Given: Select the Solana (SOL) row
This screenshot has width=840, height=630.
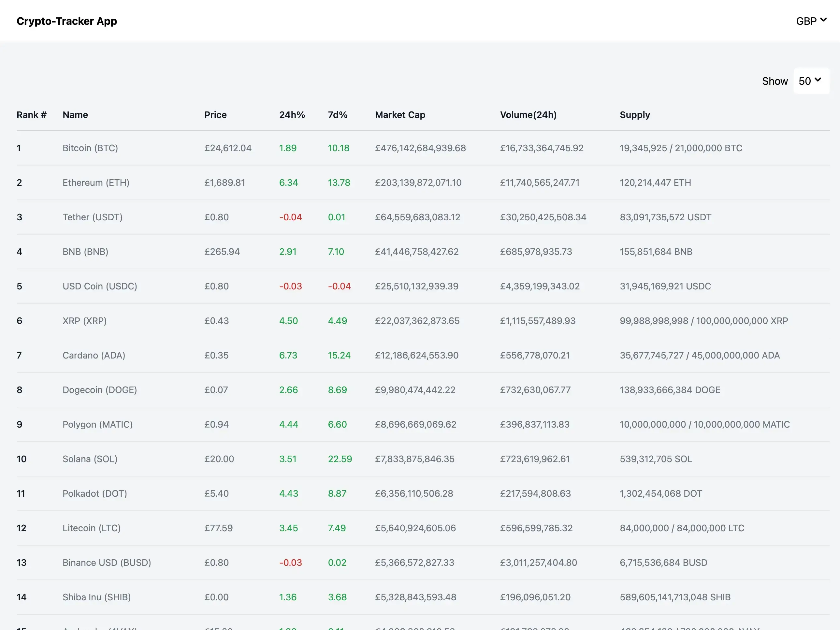Looking at the screenshot, I should (x=90, y=459).
